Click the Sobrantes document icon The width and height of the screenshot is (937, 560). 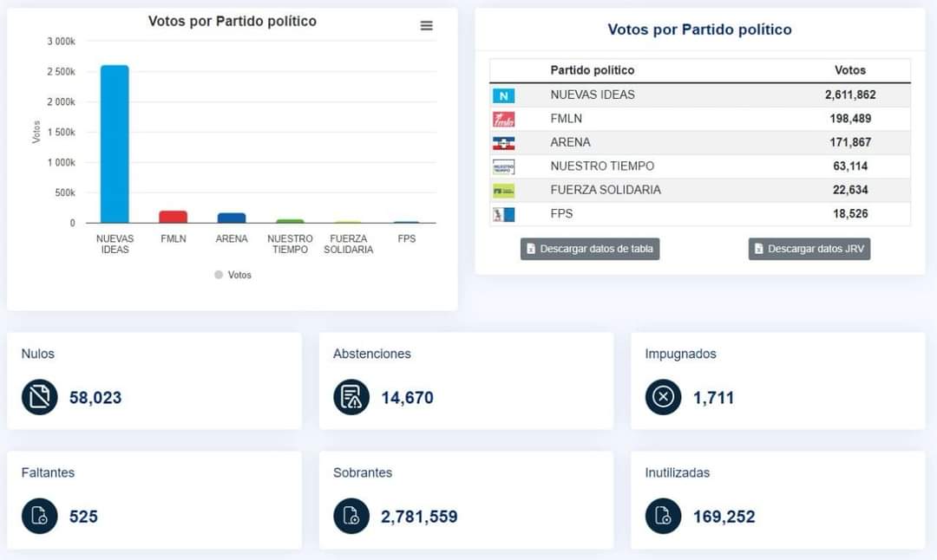click(351, 517)
